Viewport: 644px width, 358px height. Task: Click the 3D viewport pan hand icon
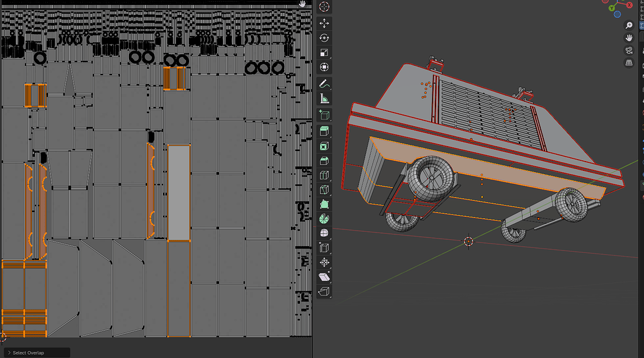click(x=629, y=38)
